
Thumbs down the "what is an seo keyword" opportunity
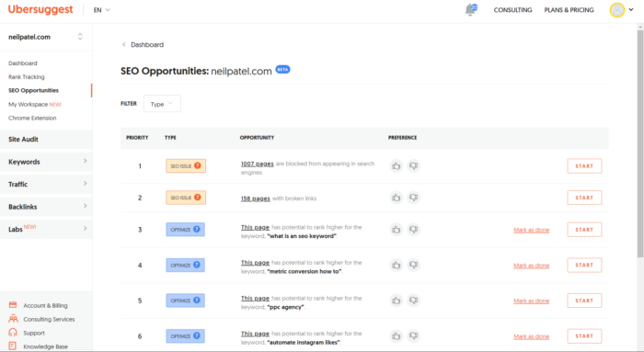(x=414, y=230)
